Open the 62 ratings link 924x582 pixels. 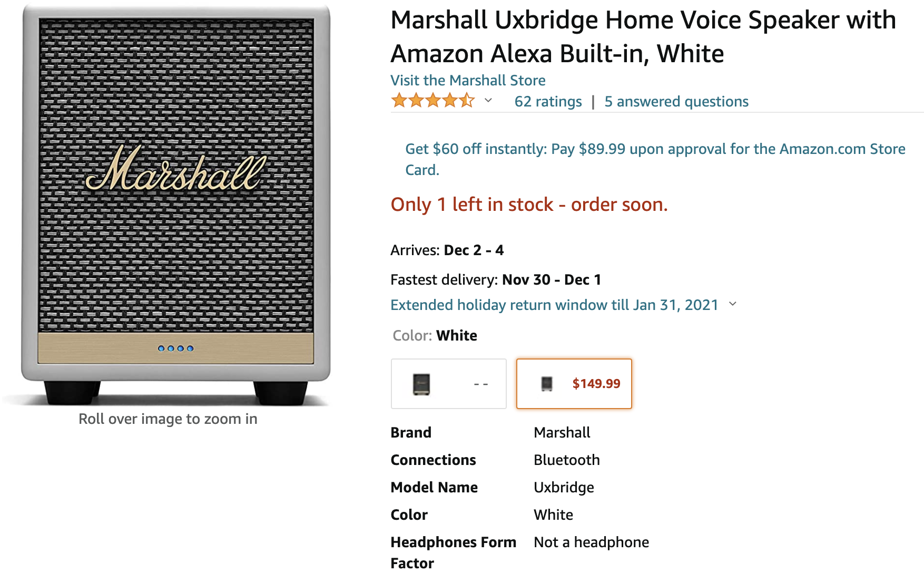click(x=548, y=102)
